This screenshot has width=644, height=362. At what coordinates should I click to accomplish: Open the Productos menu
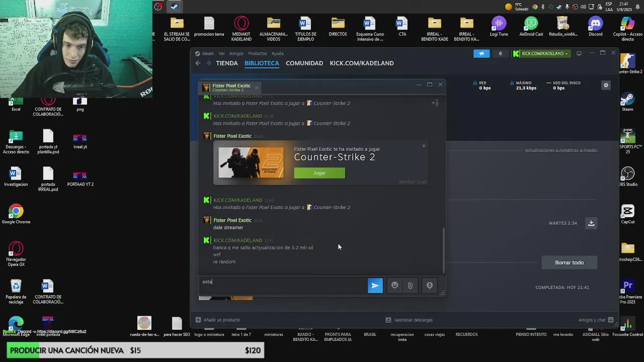click(x=257, y=53)
